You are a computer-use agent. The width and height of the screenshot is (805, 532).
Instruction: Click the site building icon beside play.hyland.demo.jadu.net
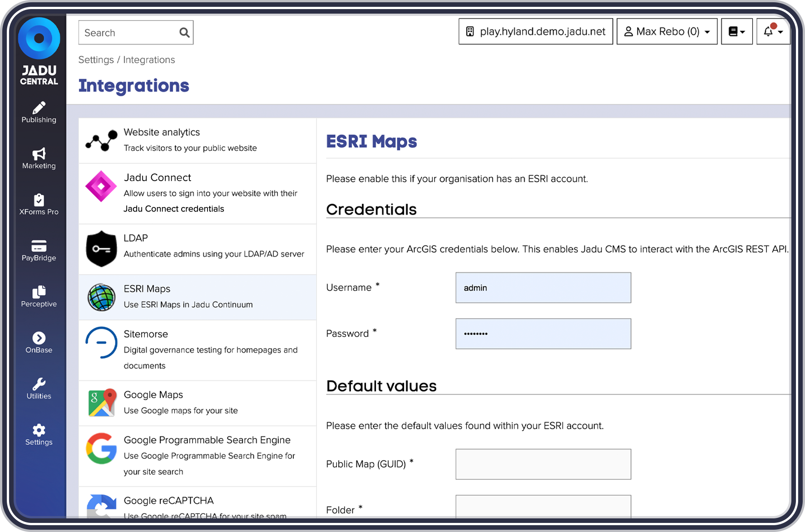(x=470, y=31)
